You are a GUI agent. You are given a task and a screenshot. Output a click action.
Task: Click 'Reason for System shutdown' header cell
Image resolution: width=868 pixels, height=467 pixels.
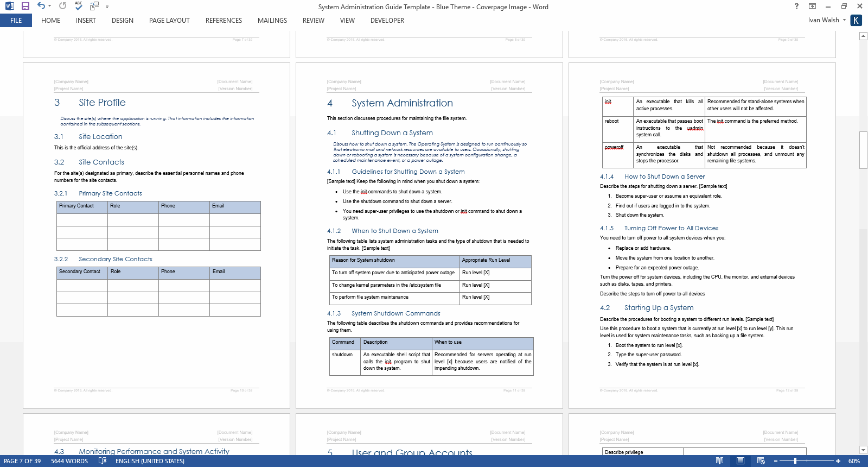point(394,261)
